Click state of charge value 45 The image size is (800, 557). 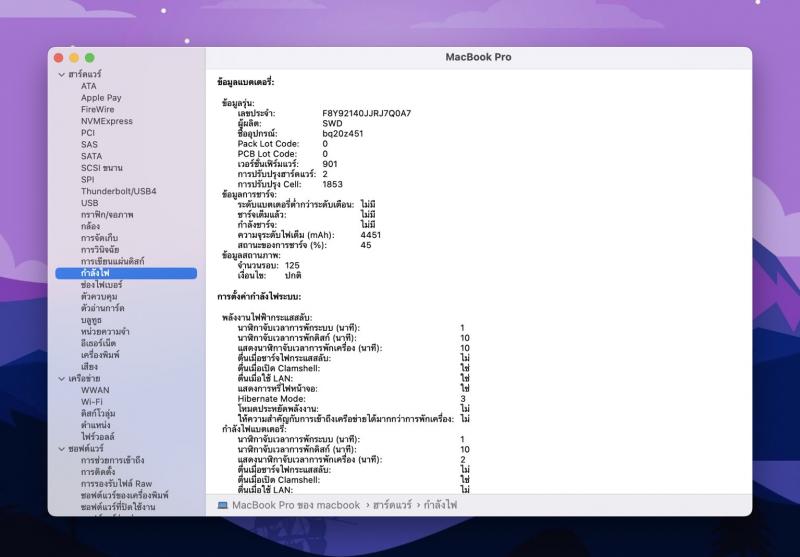tap(366, 245)
